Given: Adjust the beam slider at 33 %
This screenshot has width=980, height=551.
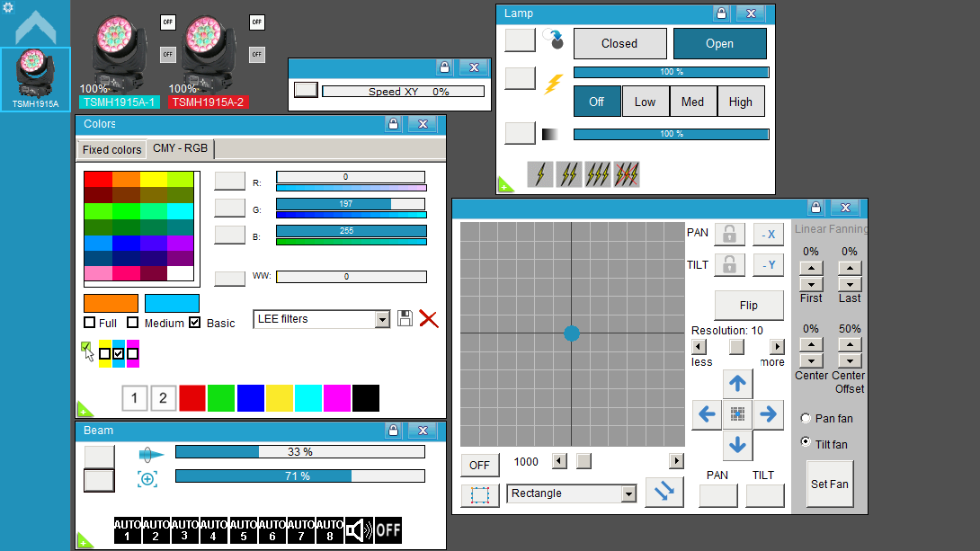Looking at the screenshot, I should pyautogui.click(x=300, y=451).
